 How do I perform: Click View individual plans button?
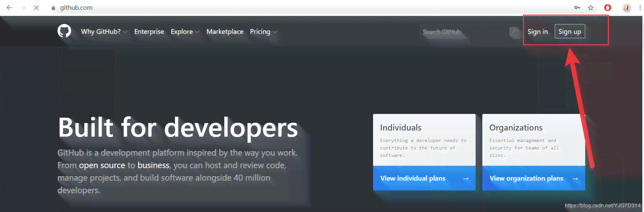[x=424, y=178]
